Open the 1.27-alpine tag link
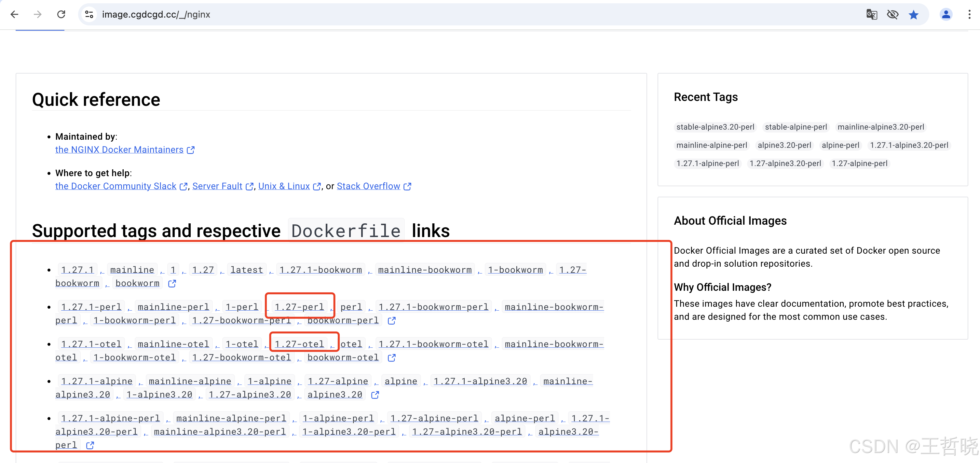The width and height of the screenshot is (980, 463). tap(338, 381)
